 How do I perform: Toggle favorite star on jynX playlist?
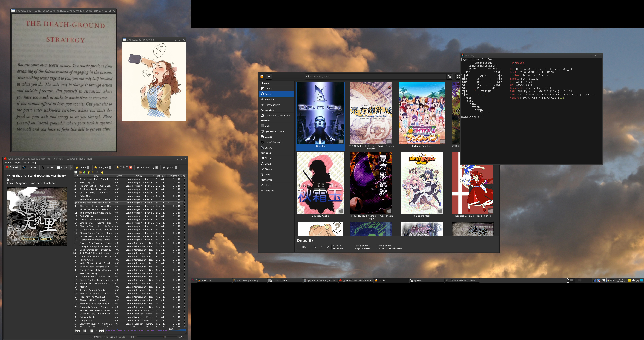117,167
